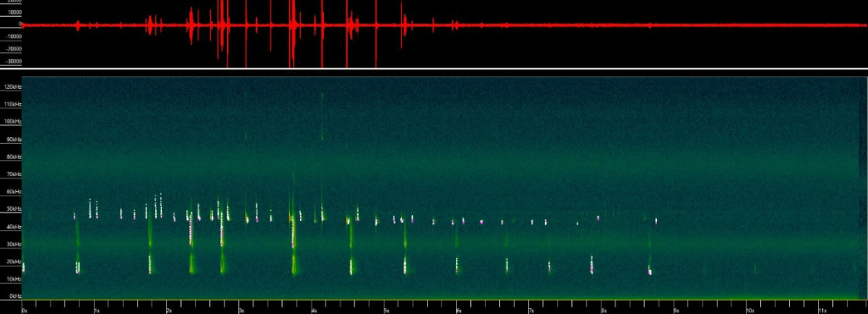
Task: Click the 5s marker on the time ruler
Action: [x=387, y=311]
